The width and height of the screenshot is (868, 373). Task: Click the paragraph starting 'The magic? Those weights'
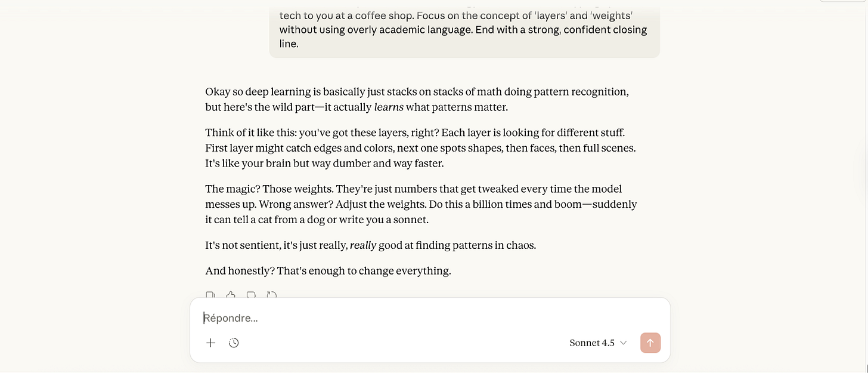pyautogui.click(x=421, y=204)
